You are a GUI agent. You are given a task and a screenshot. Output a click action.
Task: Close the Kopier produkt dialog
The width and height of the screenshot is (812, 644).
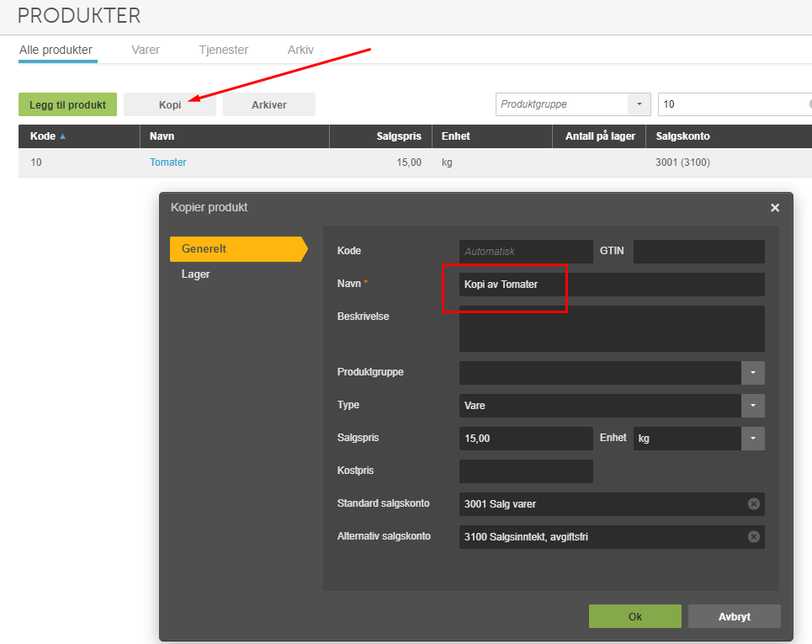(775, 208)
